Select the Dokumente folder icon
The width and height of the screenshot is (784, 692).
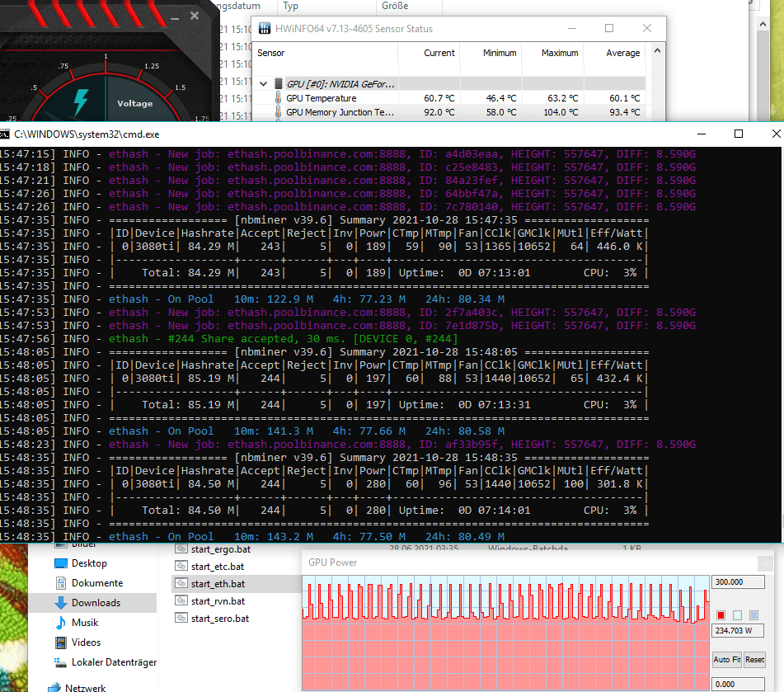60,583
